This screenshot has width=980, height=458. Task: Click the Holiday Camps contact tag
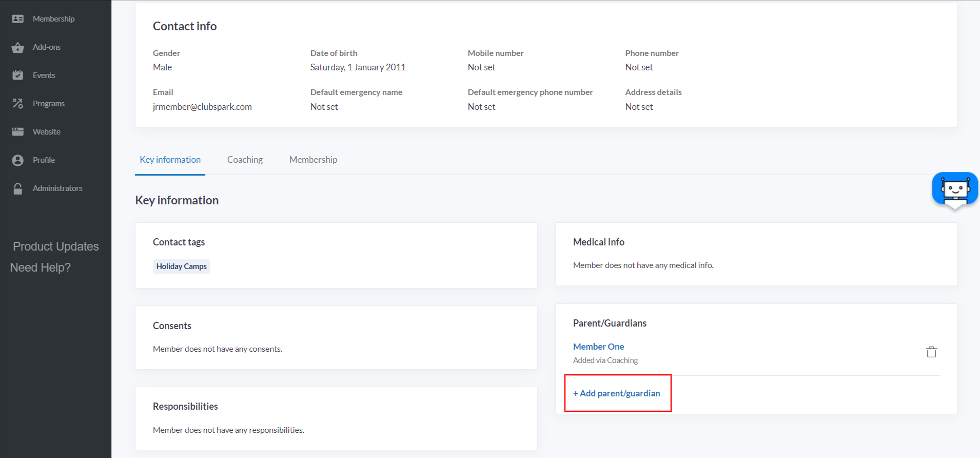tap(181, 266)
